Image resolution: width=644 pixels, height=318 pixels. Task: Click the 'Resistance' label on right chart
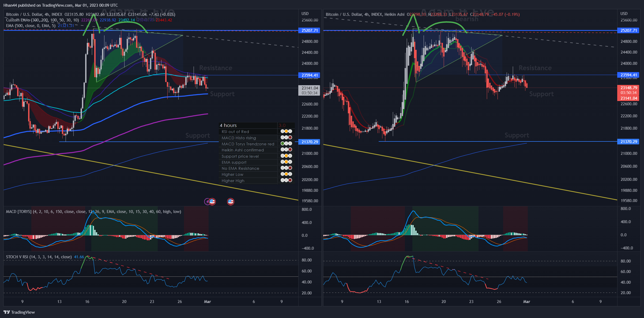tap(535, 68)
